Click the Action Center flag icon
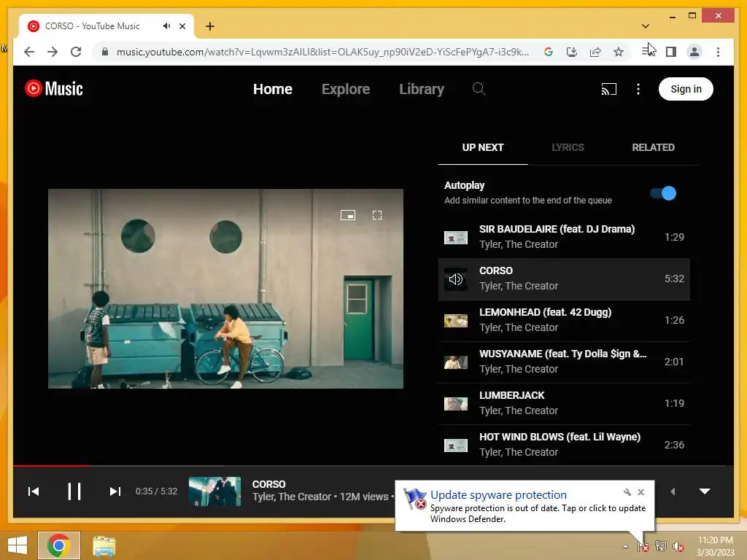The width and height of the screenshot is (747, 560). pyautogui.click(x=643, y=546)
